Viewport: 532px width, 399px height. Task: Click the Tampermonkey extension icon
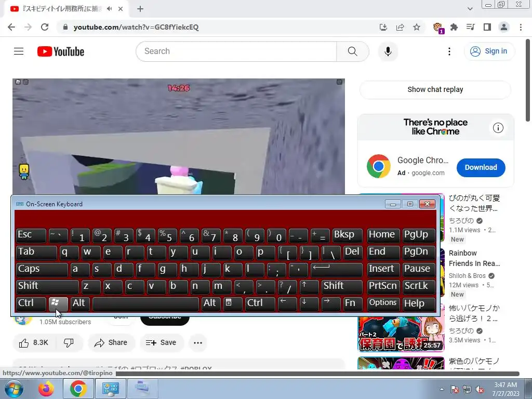pyautogui.click(x=438, y=28)
